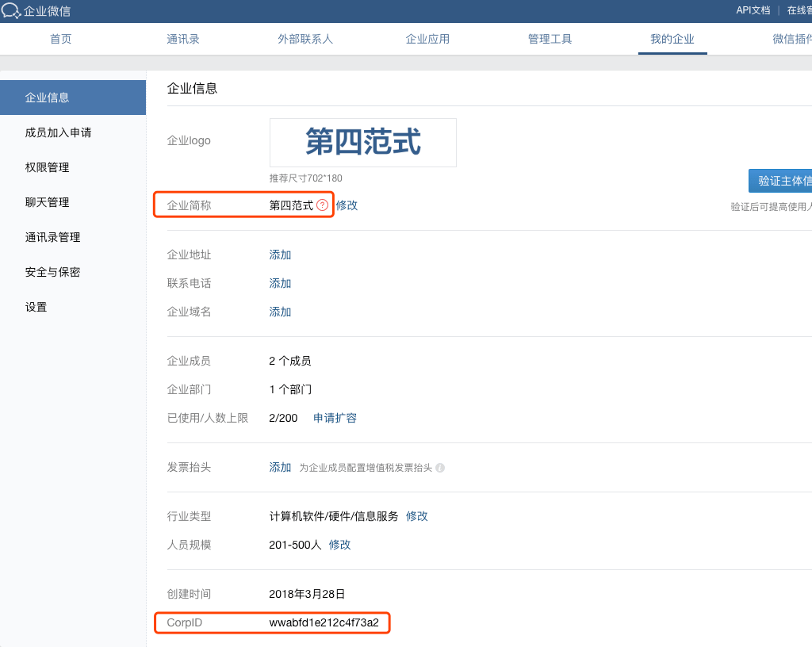Click 修改 next to 行业类型
This screenshot has height=647, width=812.
click(417, 516)
